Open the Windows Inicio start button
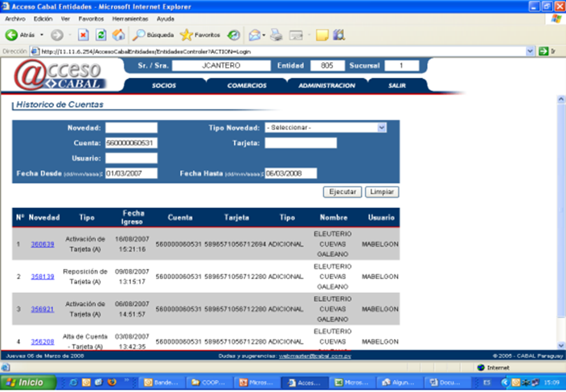The height and width of the screenshot is (392, 566). (x=26, y=382)
